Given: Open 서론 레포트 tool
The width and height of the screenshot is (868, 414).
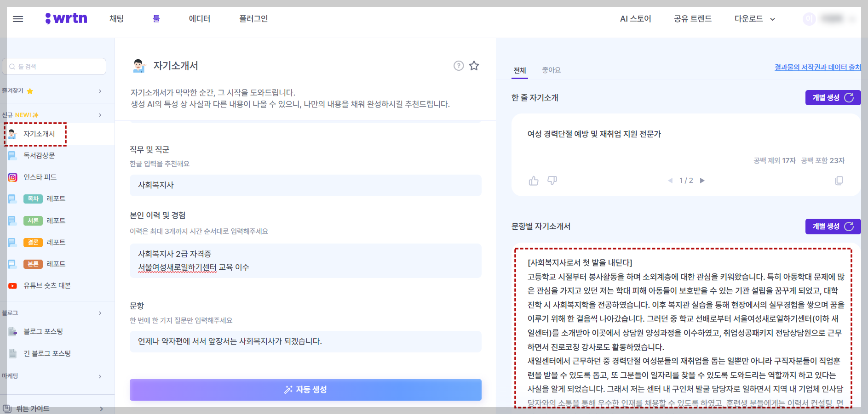Looking at the screenshot, I should point(44,221).
